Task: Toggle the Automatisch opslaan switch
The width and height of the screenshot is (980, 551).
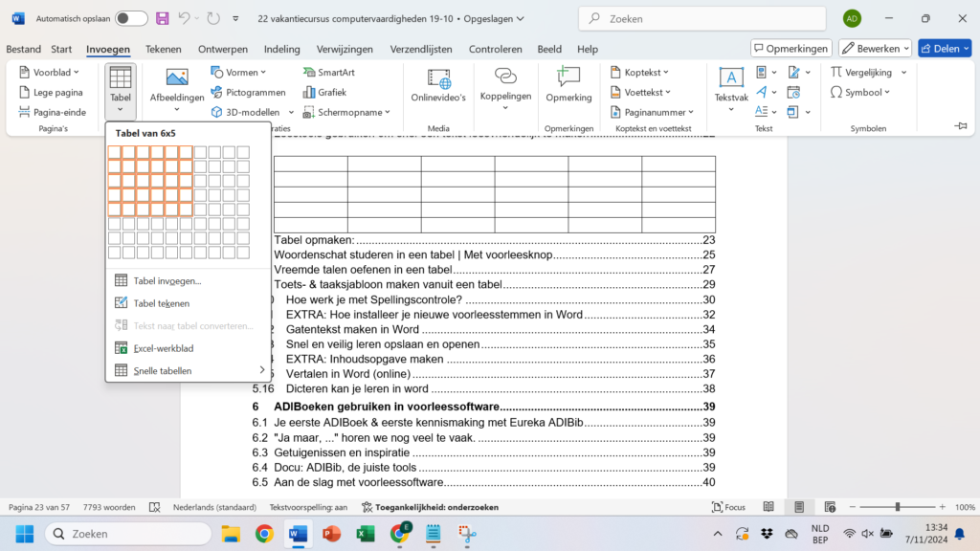Action: [131, 18]
